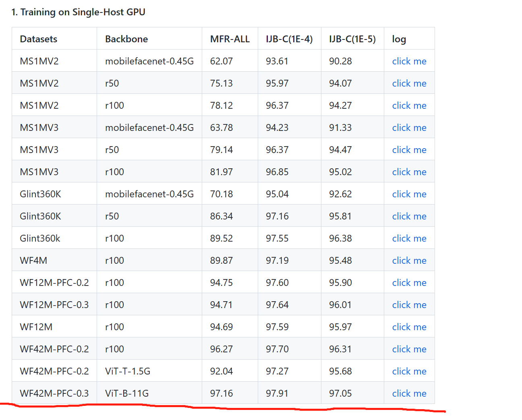Open log link for WF42M-PFC-0.2 r100 row
The image size is (522, 420).
click(x=409, y=349)
